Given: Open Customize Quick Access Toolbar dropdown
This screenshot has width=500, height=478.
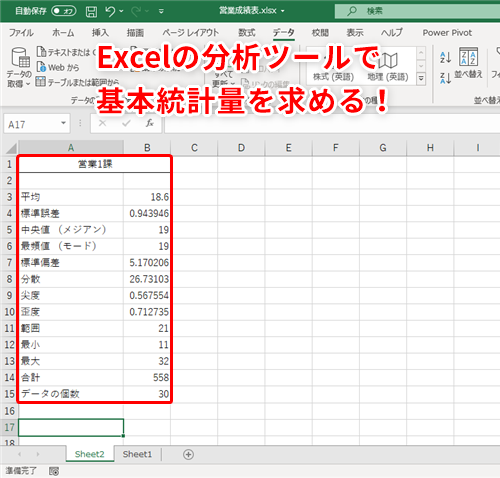Looking at the screenshot, I should pyautogui.click(x=161, y=11).
